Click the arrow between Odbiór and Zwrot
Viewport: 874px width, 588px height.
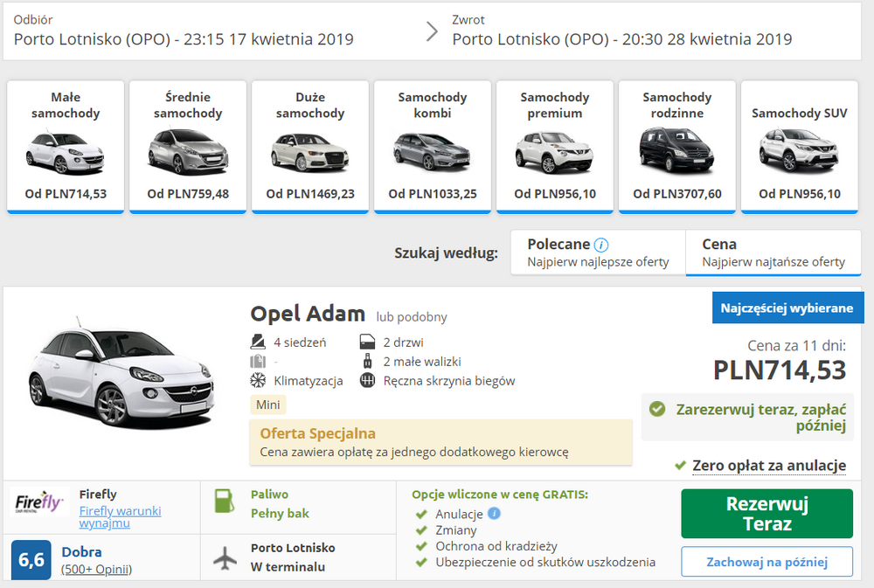432,31
